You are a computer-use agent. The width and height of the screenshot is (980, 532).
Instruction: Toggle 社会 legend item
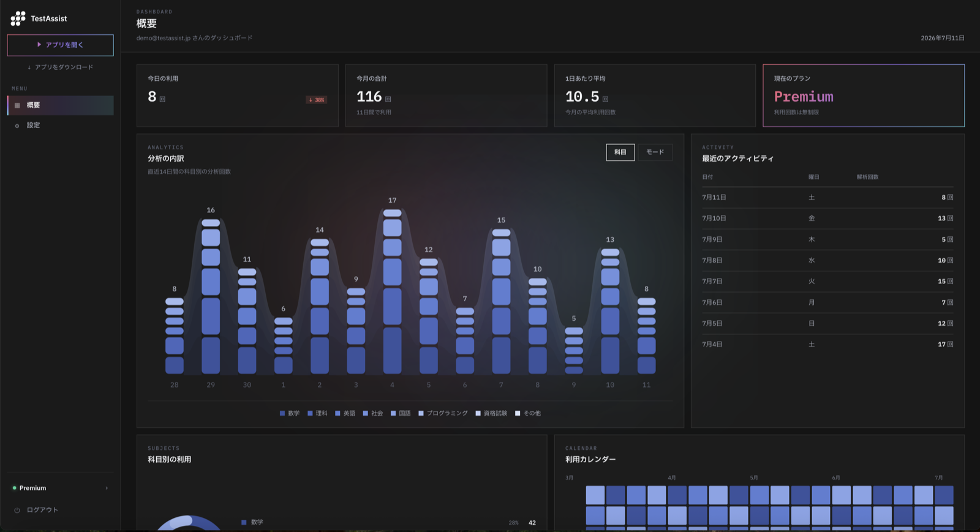(372, 413)
